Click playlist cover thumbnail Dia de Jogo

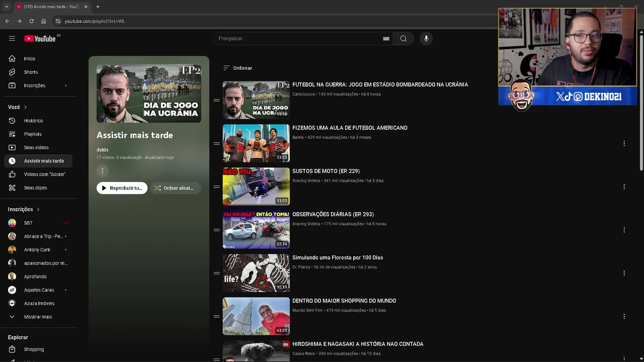point(149,94)
